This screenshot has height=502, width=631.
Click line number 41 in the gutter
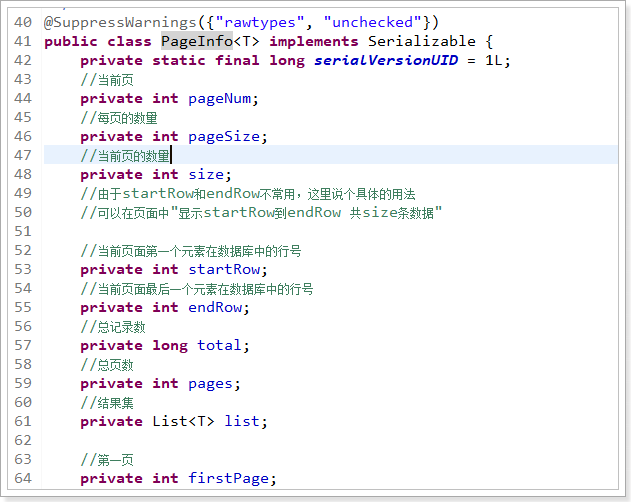coord(23,41)
